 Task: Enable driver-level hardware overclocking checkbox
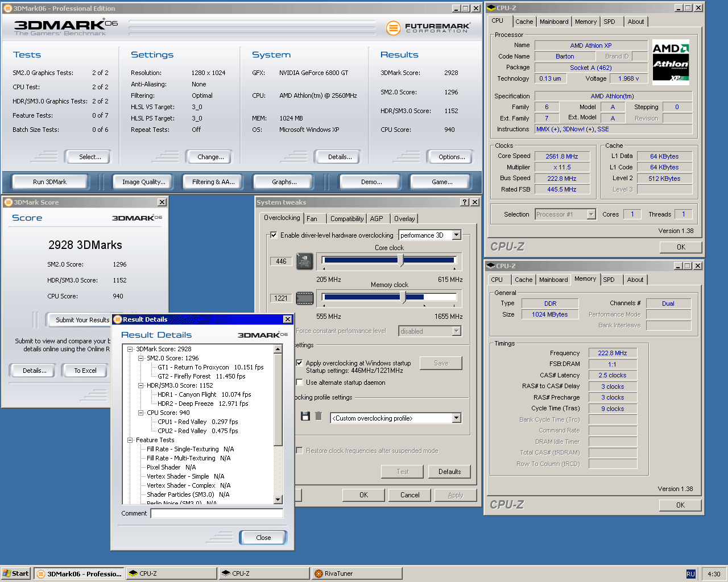[274, 235]
